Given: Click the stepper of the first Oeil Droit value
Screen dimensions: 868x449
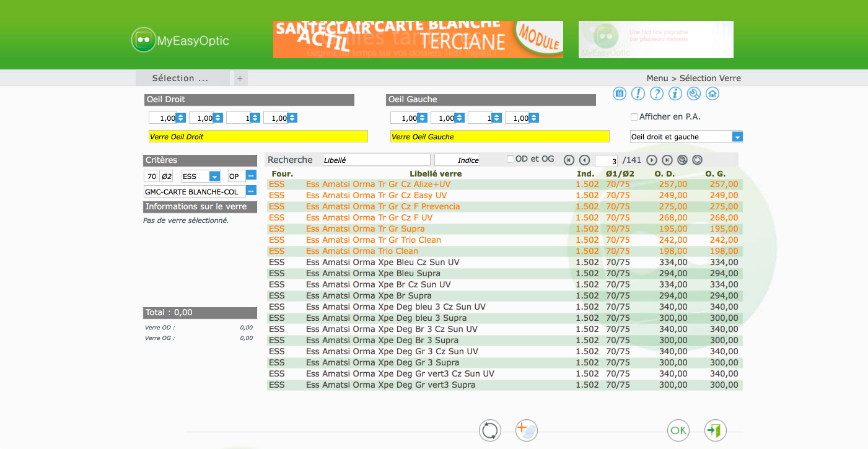Looking at the screenshot, I should point(181,118).
